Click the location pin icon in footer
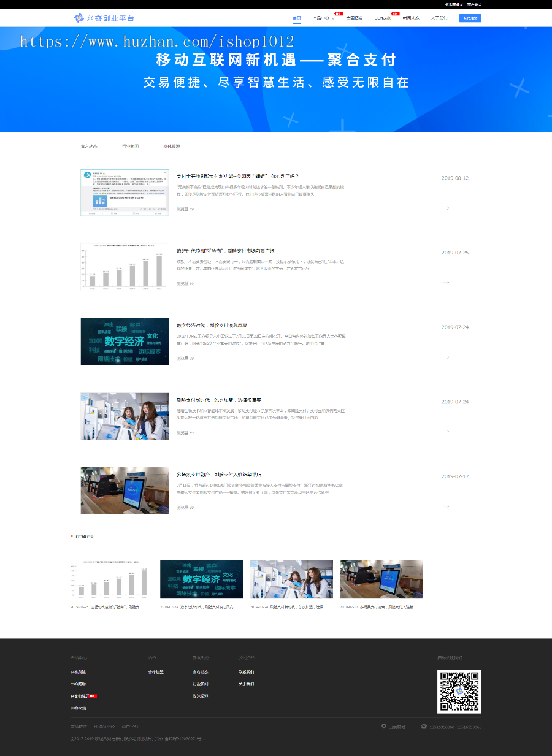552x756 pixels. point(384,727)
